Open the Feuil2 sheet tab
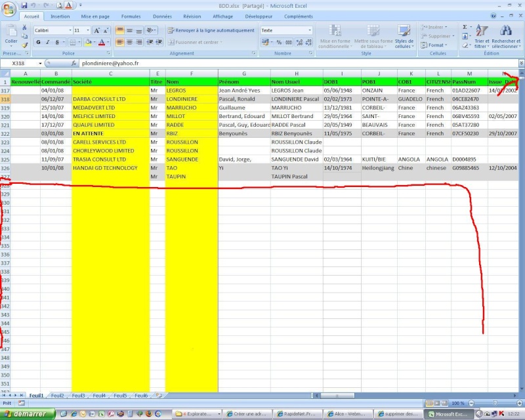Viewport: 525px width, 420px height. [x=57, y=396]
